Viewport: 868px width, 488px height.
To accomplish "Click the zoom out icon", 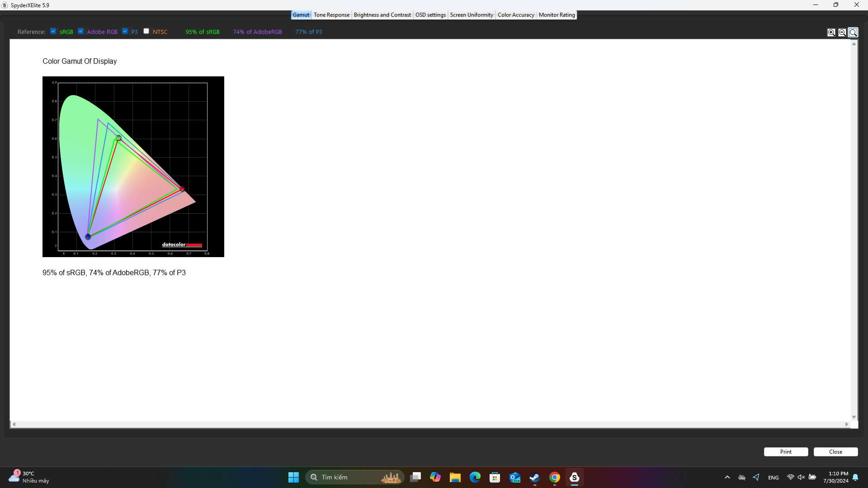I will coord(842,32).
